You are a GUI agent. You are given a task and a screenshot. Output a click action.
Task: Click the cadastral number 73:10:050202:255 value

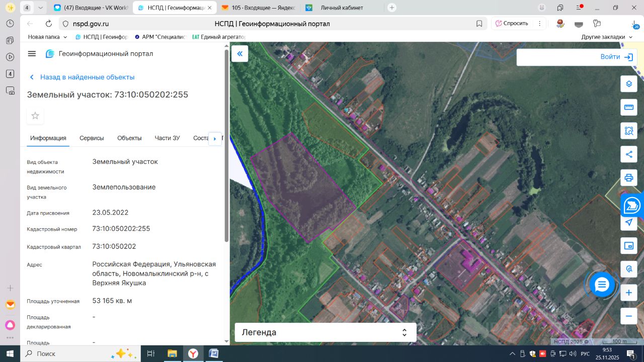click(121, 229)
